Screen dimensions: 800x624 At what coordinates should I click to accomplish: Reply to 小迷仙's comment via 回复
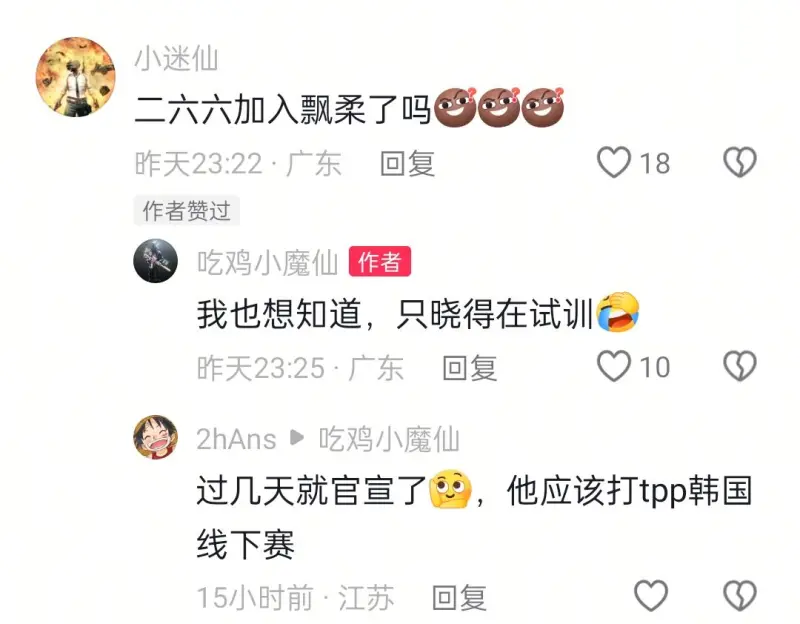tap(408, 164)
